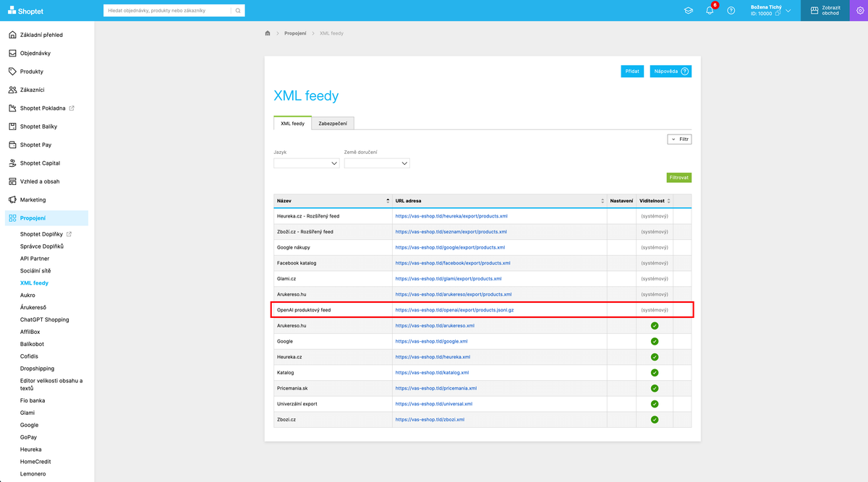
Task: Click the Přidat button
Action: pos(632,72)
